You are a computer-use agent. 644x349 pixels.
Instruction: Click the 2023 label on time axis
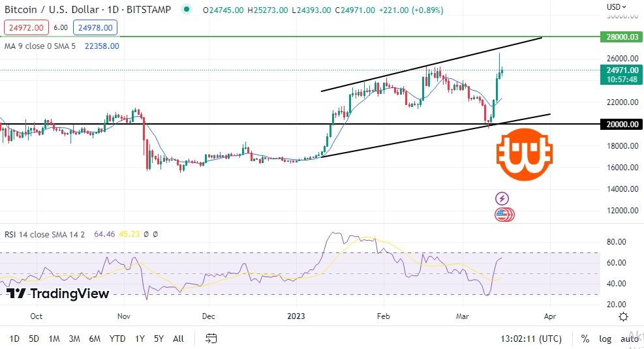coord(296,316)
